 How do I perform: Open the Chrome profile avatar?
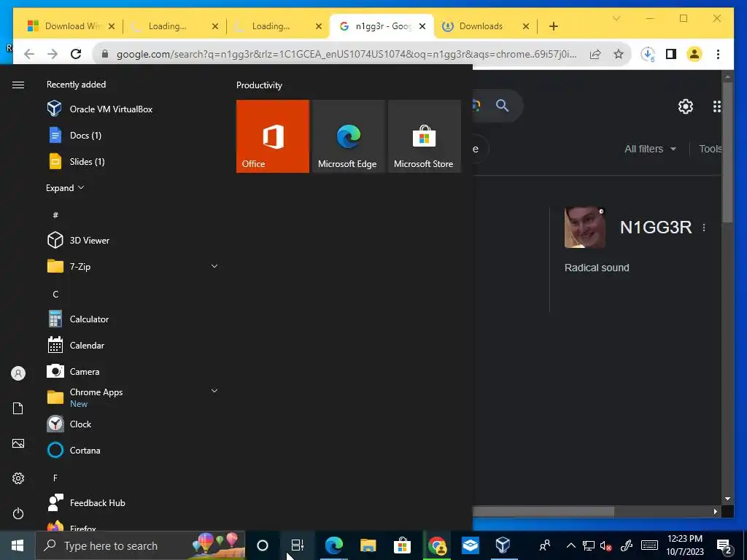(694, 54)
